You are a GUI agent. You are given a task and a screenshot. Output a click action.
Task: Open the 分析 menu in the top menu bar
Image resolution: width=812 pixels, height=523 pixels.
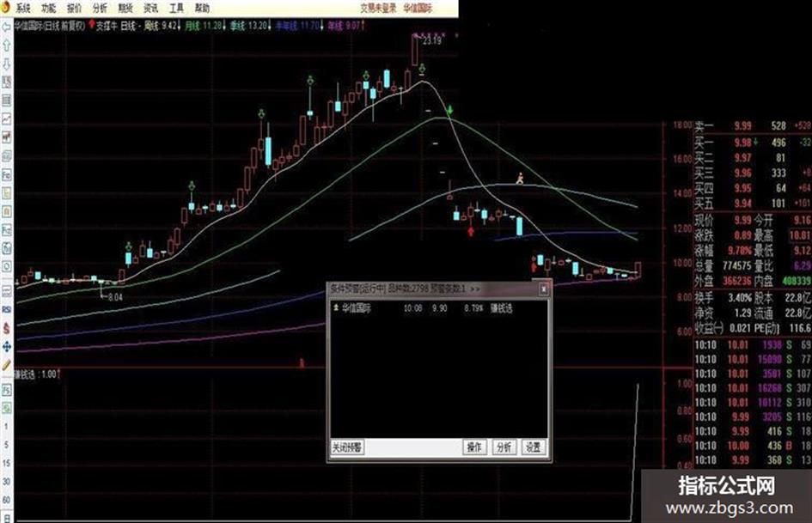point(100,8)
